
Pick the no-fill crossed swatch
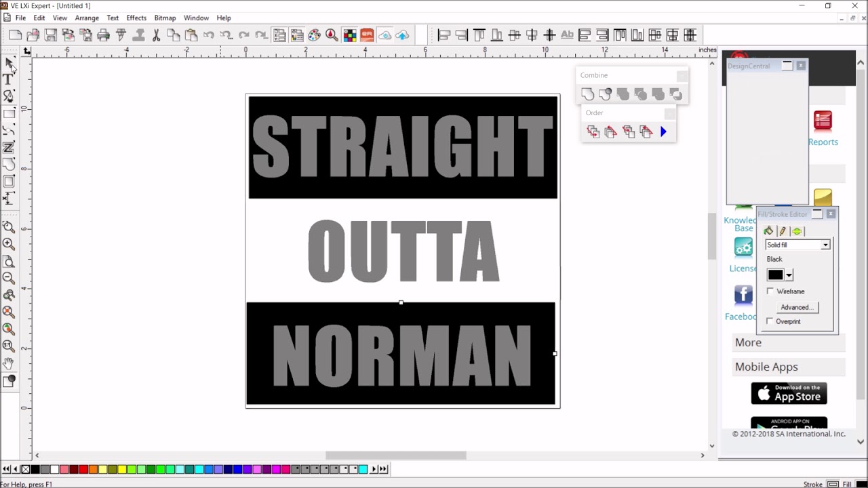(x=26, y=469)
